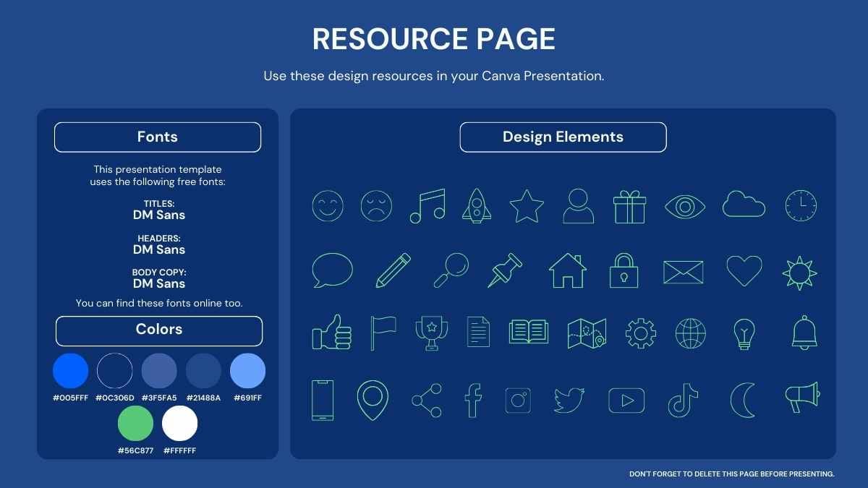The image size is (868, 488).
Task: Choose the light blue #691FF swatch
Action: (x=247, y=371)
